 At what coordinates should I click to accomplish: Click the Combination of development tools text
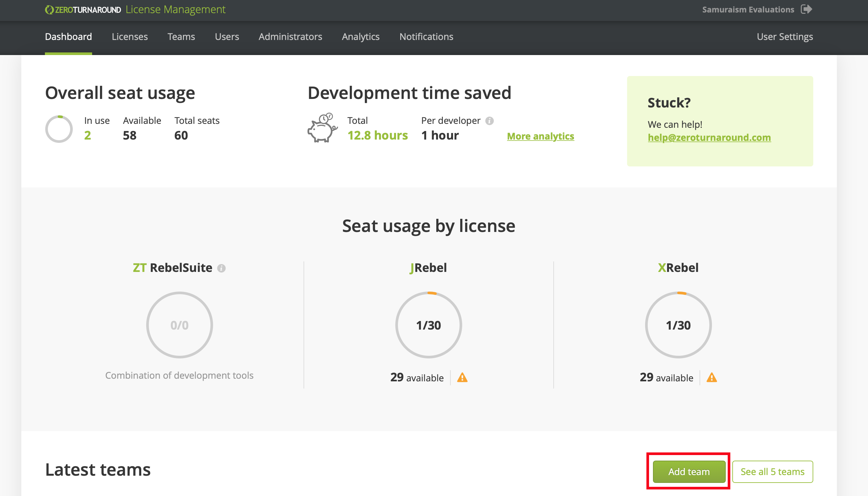tap(179, 375)
